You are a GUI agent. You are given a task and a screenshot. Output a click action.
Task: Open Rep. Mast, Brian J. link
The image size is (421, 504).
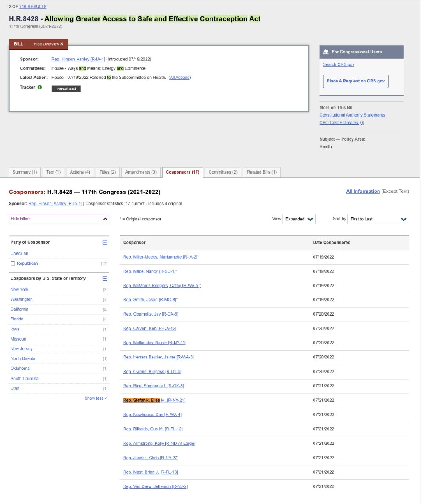tap(150, 472)
